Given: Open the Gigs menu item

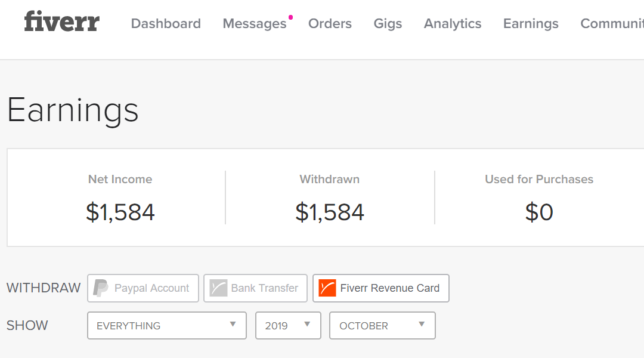Looking at the screenshot, I should pyautogui.click(x=388, y=23).
